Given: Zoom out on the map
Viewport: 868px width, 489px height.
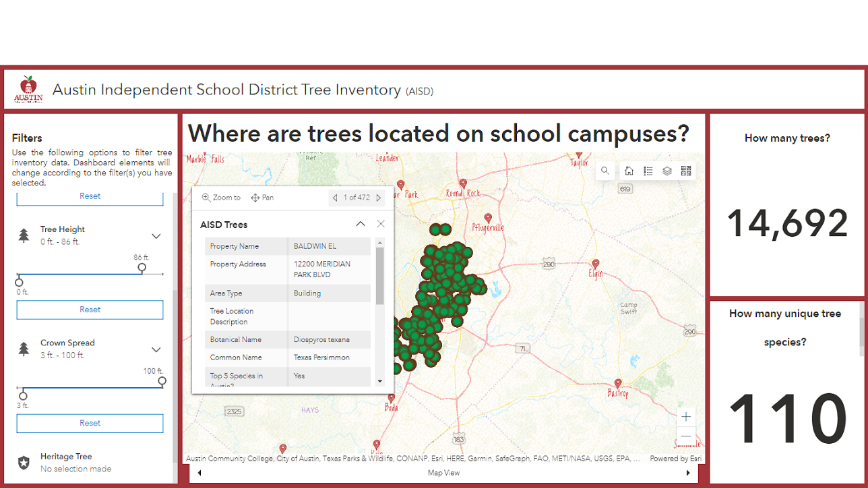Looking at the screenshot, I should 686,436.
